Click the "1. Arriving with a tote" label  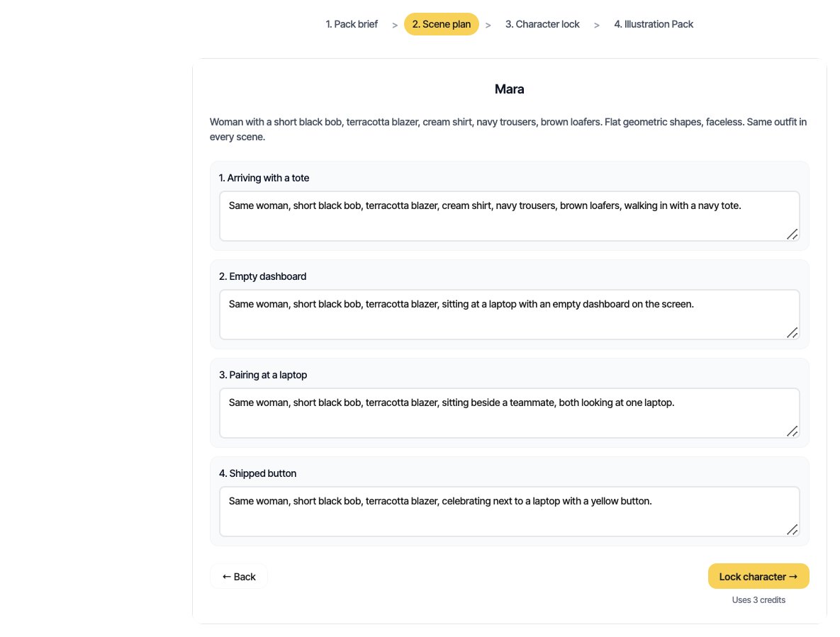click(264, 178)
